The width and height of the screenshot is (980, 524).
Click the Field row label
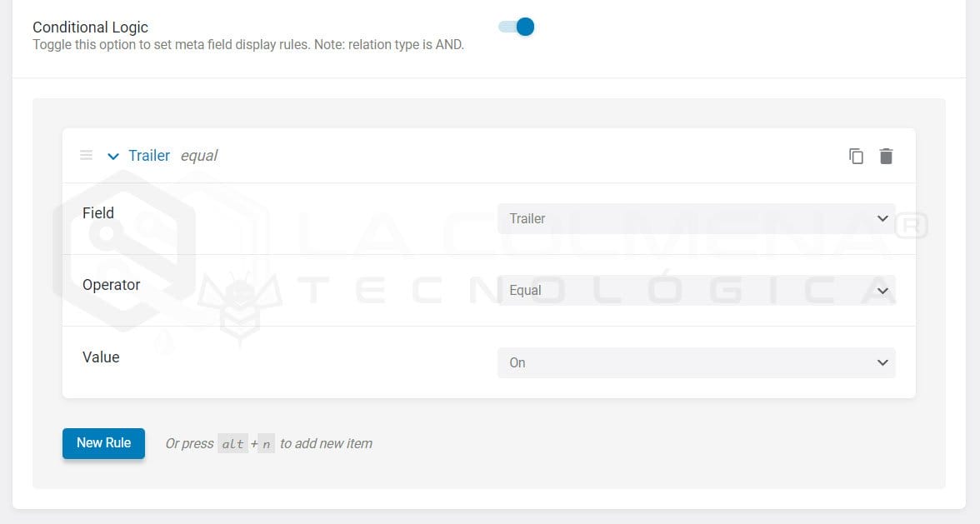[x=98, y=212]
